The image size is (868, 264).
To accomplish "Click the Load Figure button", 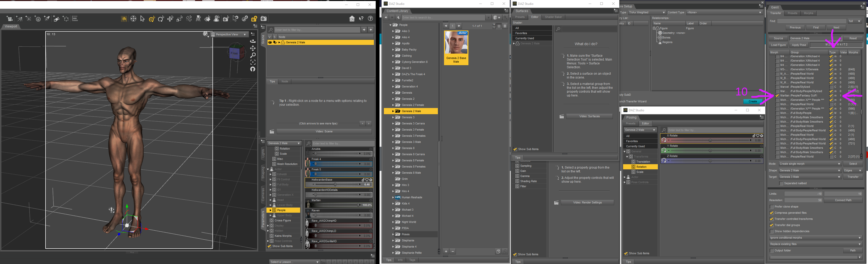I will (x=778, y=45).
